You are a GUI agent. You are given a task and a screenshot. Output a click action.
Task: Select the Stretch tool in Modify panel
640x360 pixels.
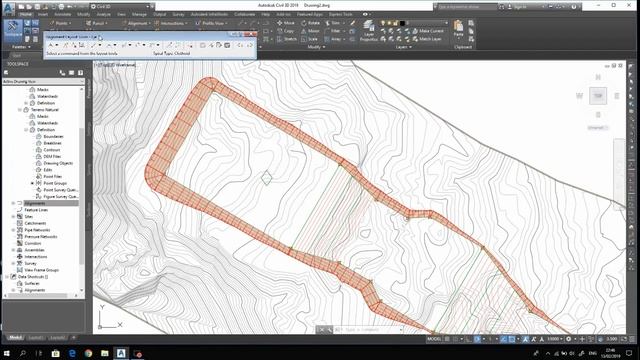pyautogui.click(x=287, y=39)
